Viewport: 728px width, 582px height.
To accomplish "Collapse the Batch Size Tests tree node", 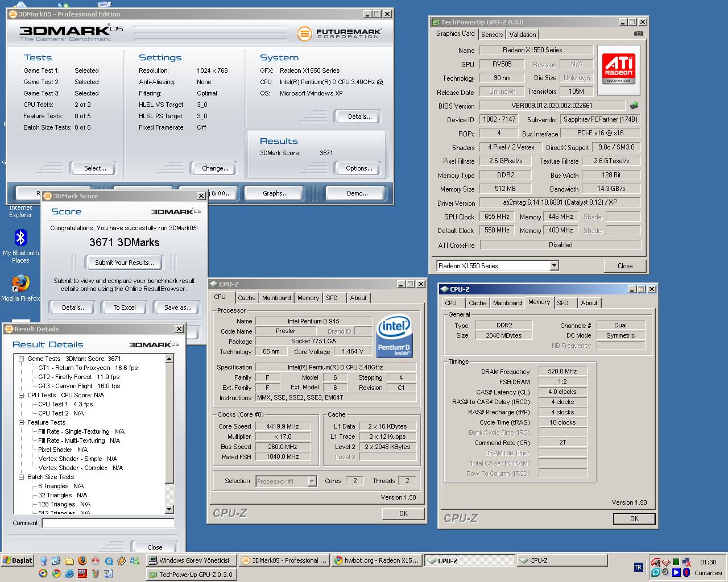I will (21, 477).
